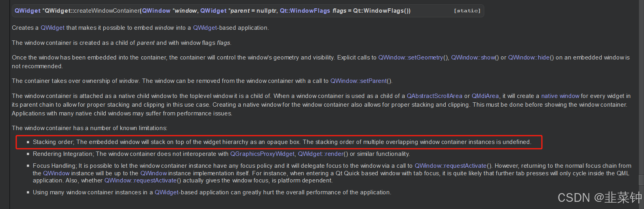Open QMdiArea link
The width and height of the screenshot is (644, 209).
[x=485, y=96]
